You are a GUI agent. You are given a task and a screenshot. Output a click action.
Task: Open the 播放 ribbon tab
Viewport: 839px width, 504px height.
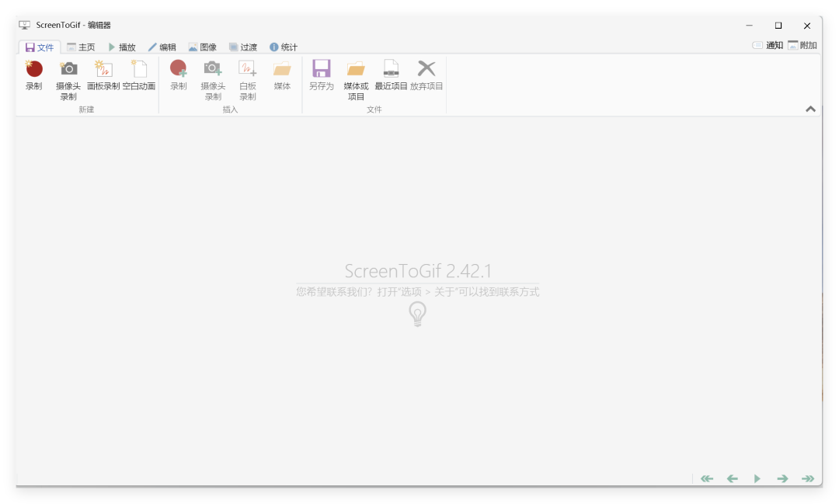coord(122,47)
